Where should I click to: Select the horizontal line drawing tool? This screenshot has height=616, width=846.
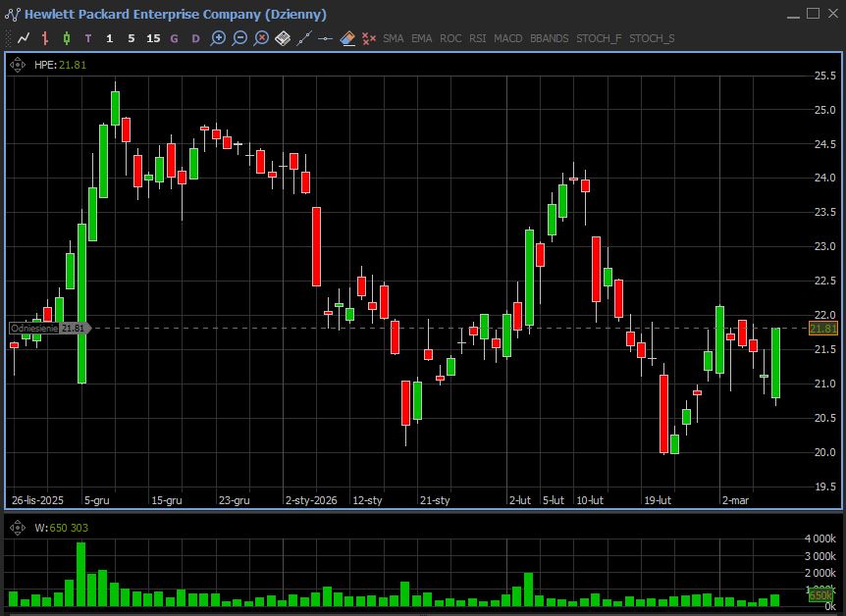pos(326,38)
